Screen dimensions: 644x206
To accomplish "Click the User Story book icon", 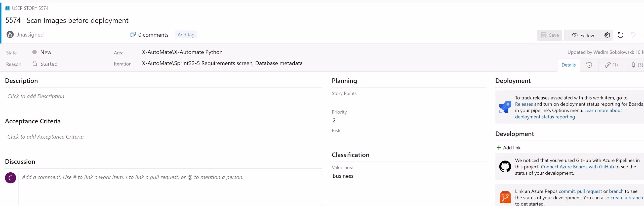I will [x=8, y=8].
